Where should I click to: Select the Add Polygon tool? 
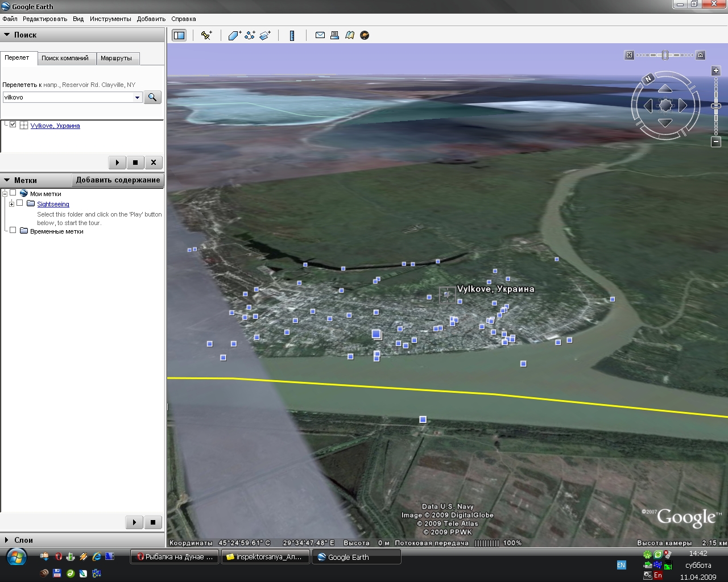234,35
